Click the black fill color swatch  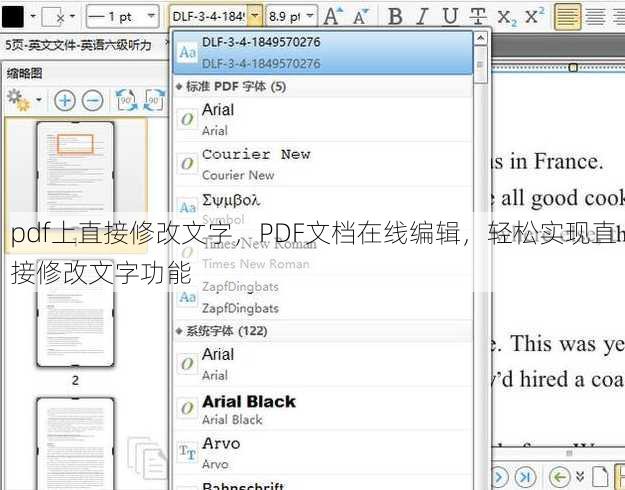point(13,16)
